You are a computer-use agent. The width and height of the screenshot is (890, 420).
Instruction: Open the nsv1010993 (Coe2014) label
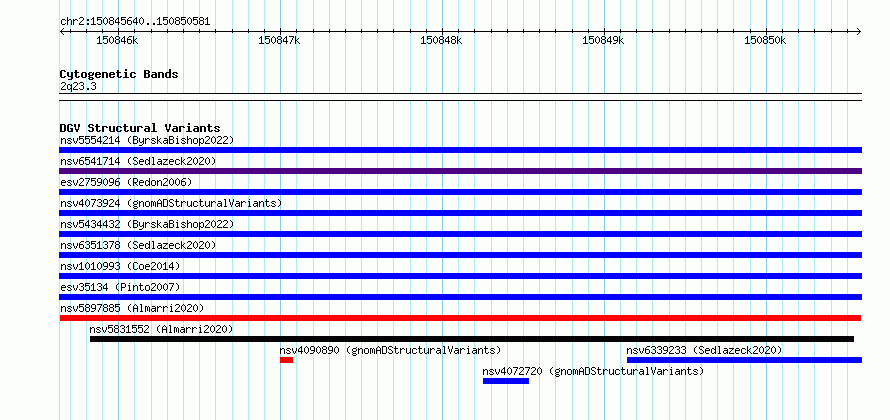click(x=120, y=266)
